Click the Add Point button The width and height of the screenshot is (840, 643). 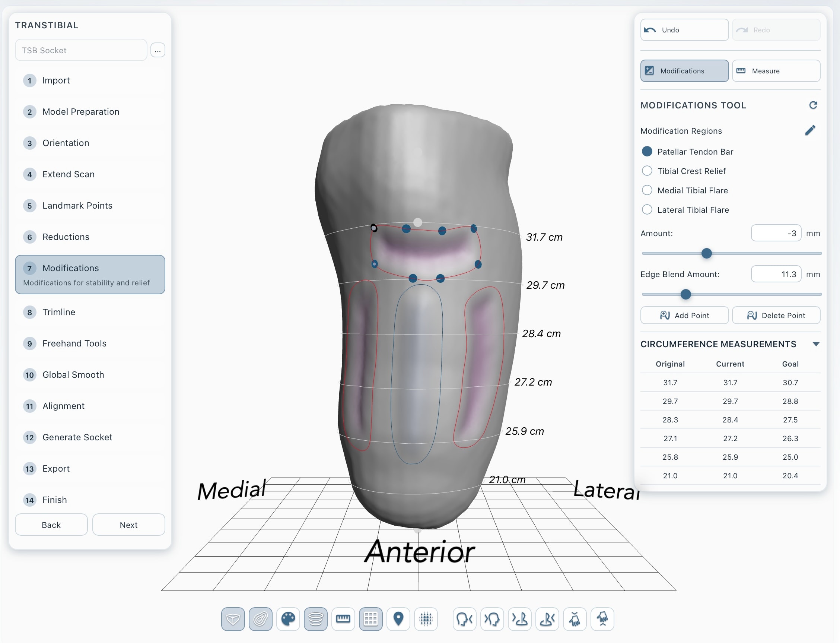point(684,316)
